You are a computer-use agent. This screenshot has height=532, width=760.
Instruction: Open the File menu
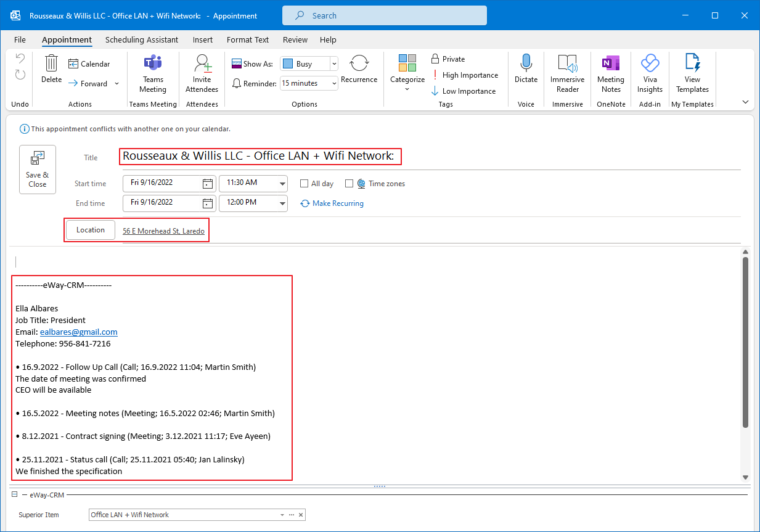point(20,39)
